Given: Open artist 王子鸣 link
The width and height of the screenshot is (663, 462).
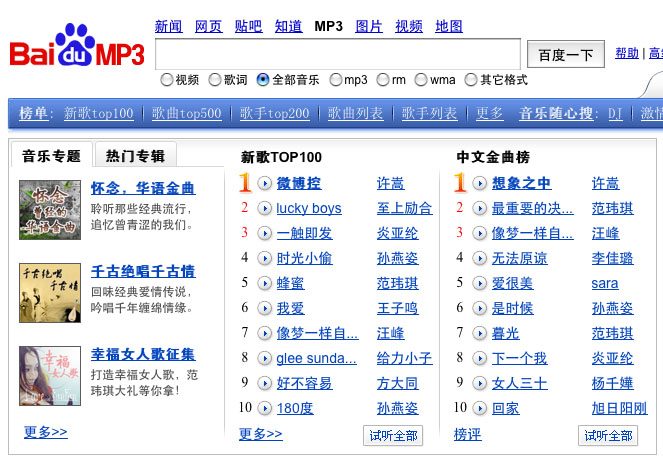Looking at the screenshot, I should coord(397,308).
